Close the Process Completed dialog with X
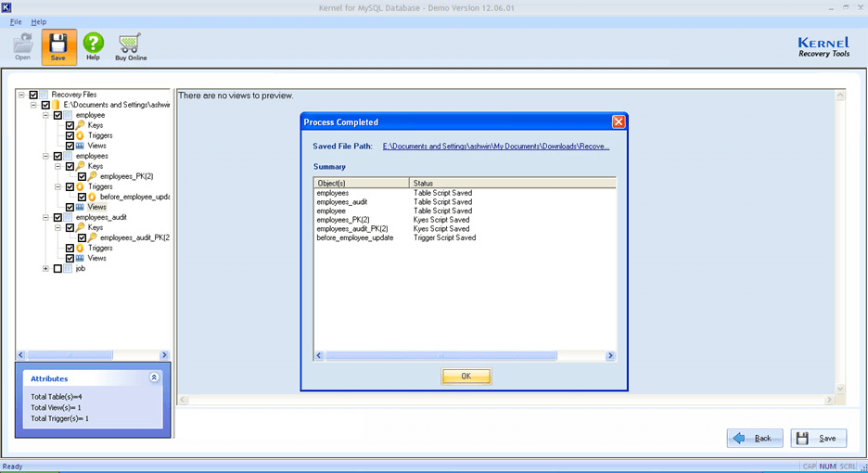The width and height of the screenshot is (868, 473). [619, 121]
